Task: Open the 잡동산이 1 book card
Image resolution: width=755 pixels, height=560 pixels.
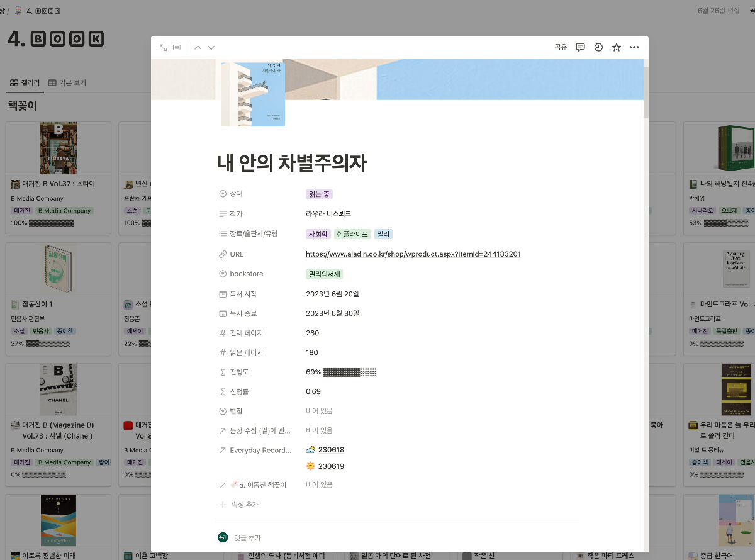Action: 58,299
